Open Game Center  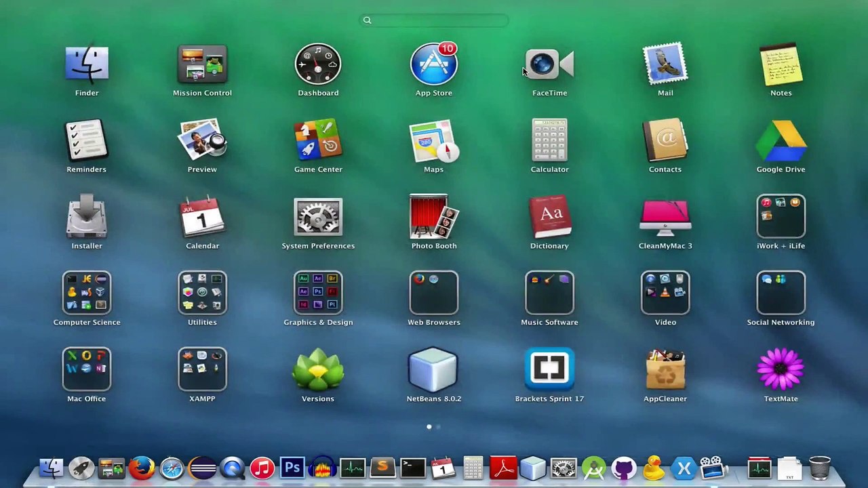(318, 141)
